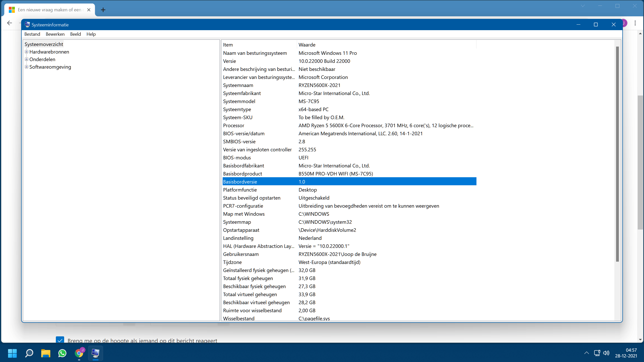Select the 'Systeemmodel' MS-7C95 row
Screen dimensions: 644x362
point(349,101)
